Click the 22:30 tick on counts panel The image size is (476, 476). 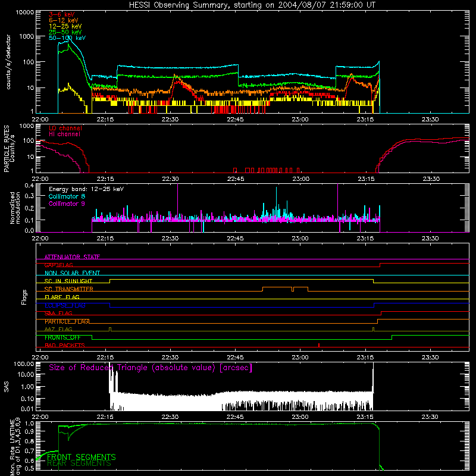tap(170, 120)
